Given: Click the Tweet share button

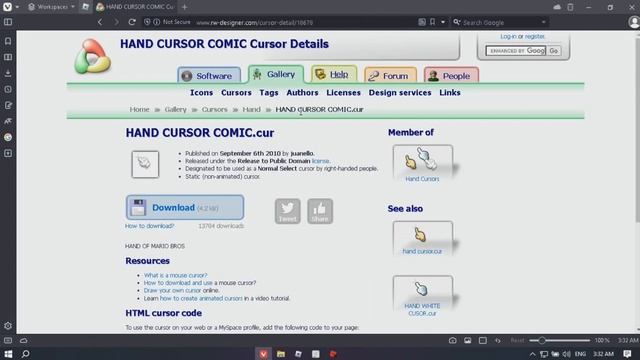Looking at the screenshot, I should pyautogui.click(x=287, y=211).
